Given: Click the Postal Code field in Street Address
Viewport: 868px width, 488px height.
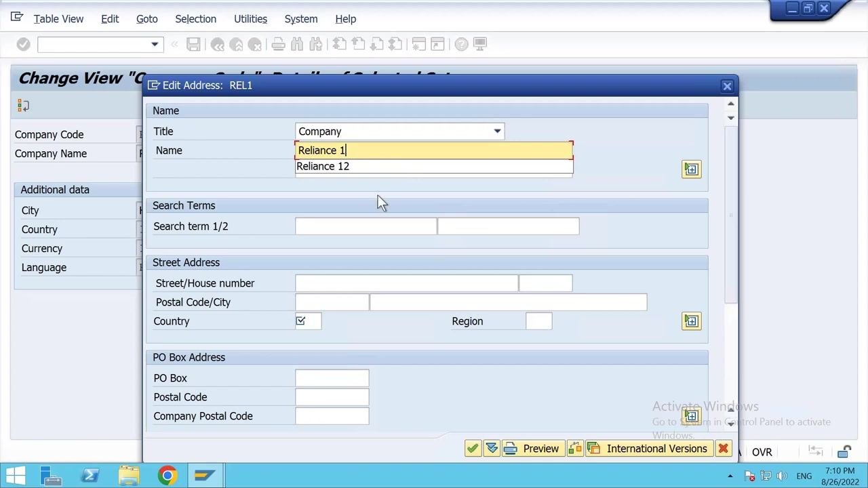Looking at the screenshot, I should [x=332, y=302].
